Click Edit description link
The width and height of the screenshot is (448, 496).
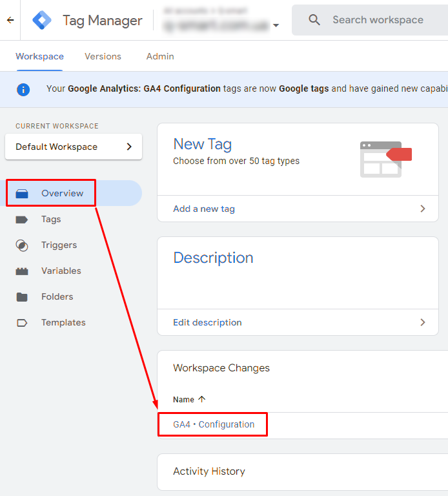(207, 322)
